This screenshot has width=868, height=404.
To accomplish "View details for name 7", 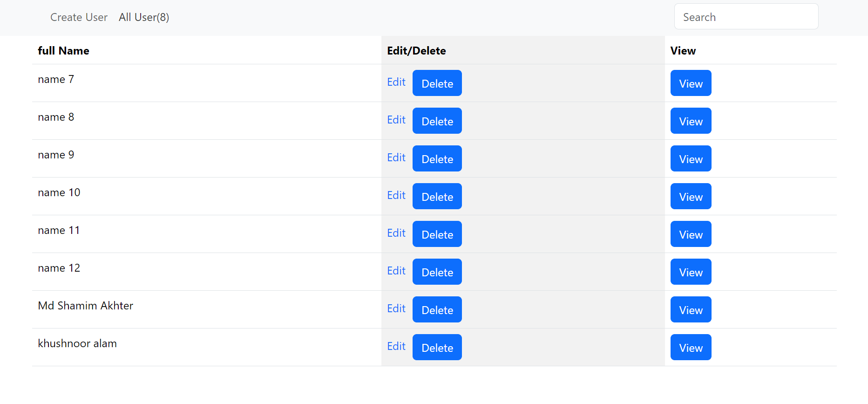I will (x=691, y=83).
